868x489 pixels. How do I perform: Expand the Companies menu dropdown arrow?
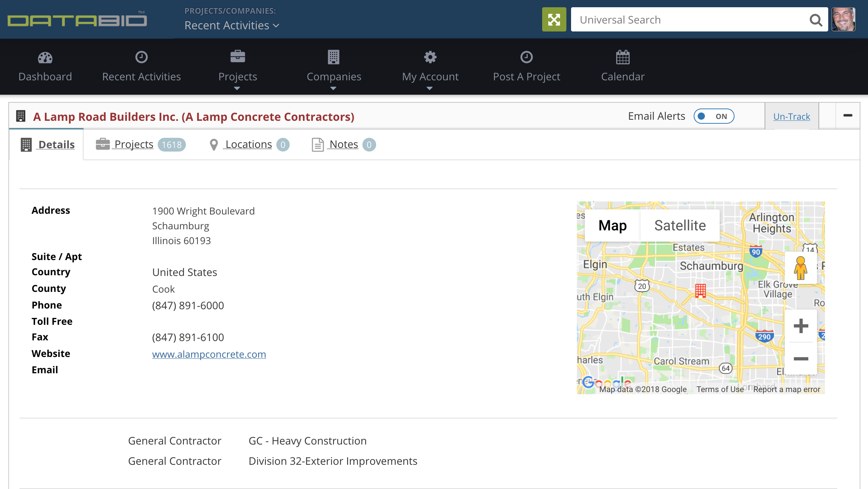[x=333, y=88]
